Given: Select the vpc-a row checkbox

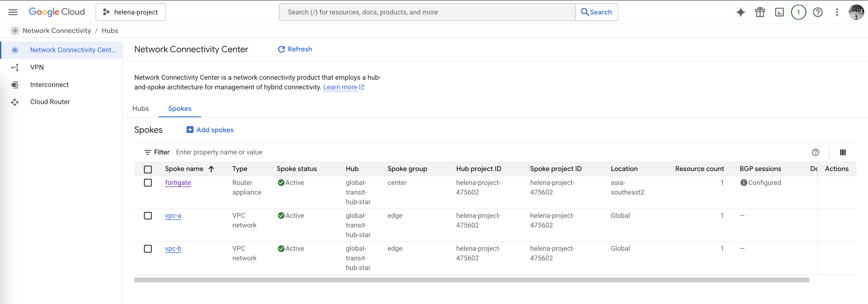Looking at the screenshot, I should 148,216.
